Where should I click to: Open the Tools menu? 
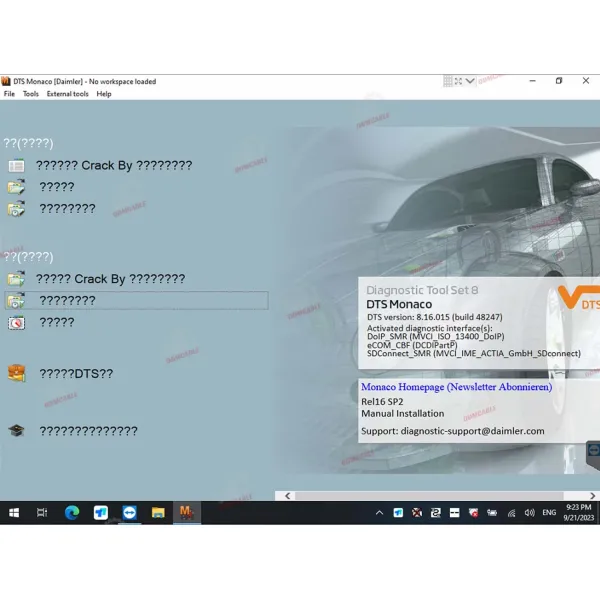point(31,94)
